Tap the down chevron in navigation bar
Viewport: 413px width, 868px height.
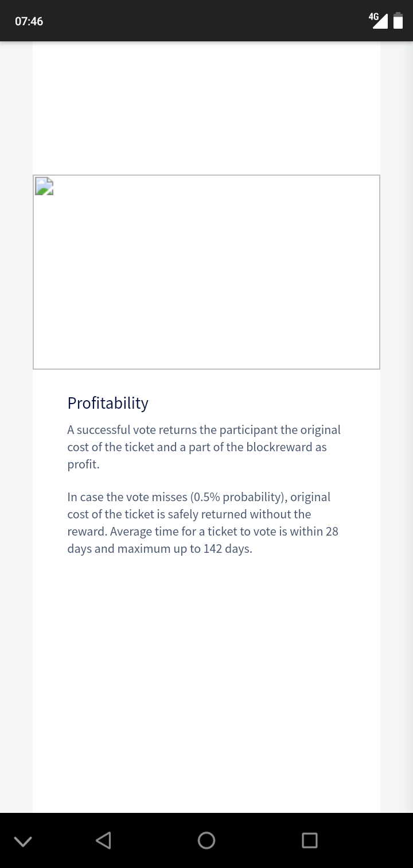point(22,841)
